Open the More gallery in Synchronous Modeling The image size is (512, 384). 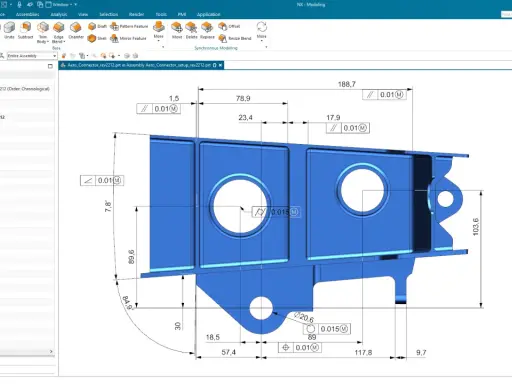[262, 30]
